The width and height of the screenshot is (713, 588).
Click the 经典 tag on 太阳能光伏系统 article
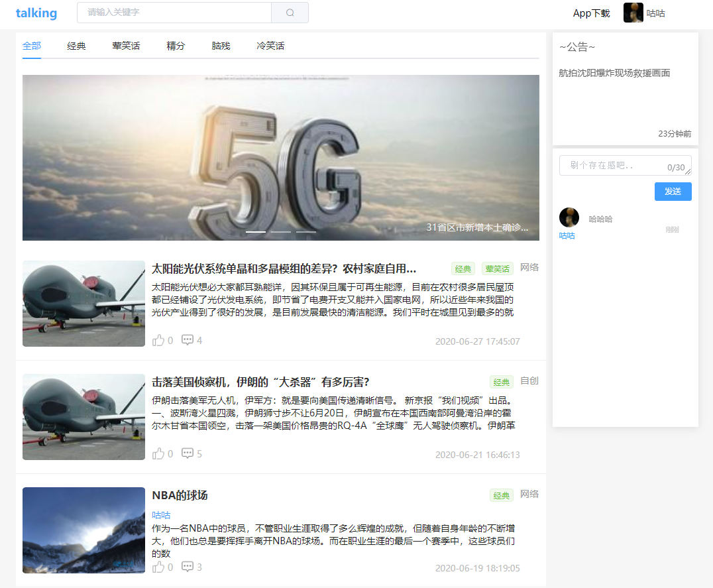point(463,268)
